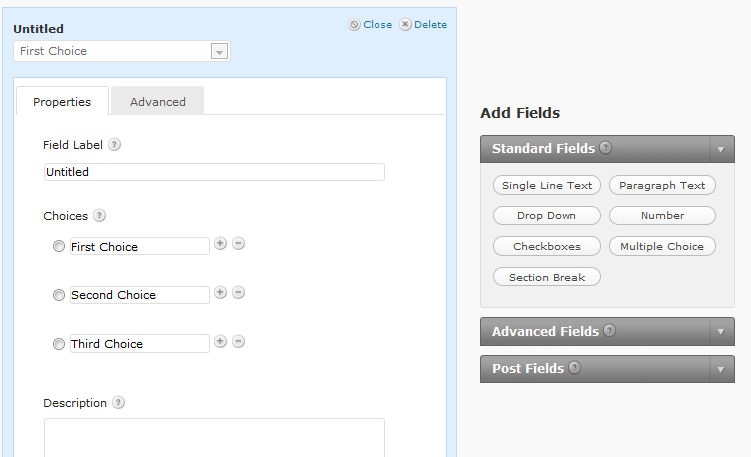
Task: Remove the Second Choice option
Action: (239, 292)
